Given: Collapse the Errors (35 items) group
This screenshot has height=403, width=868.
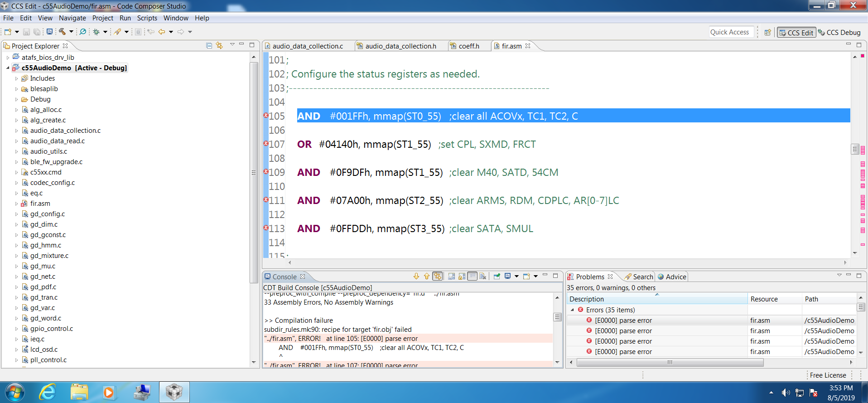Looking at the screenshot, I should click(x=572, y=310).
